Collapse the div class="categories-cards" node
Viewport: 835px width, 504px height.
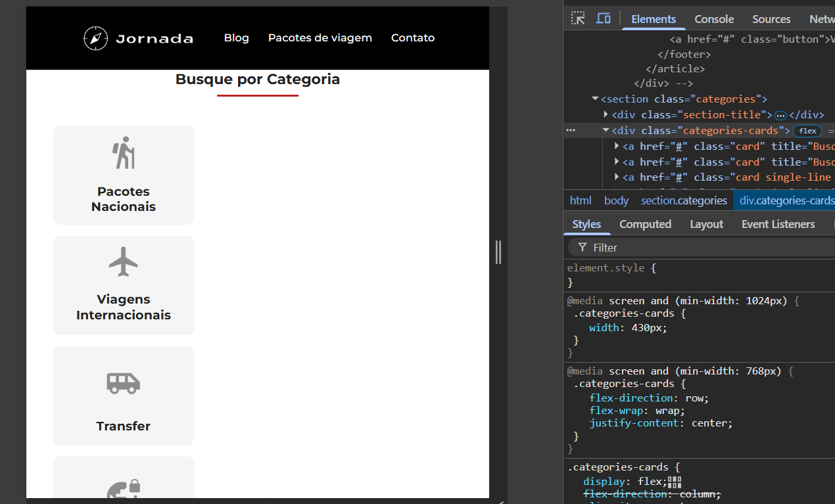click(x=606, y=131)
